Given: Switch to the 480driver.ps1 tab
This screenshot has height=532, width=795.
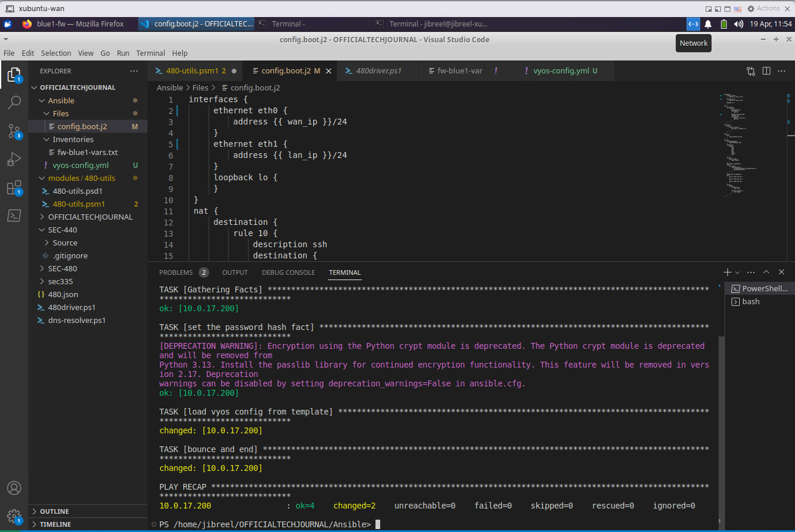Looking at the screenshot, I should click(378, 70).
